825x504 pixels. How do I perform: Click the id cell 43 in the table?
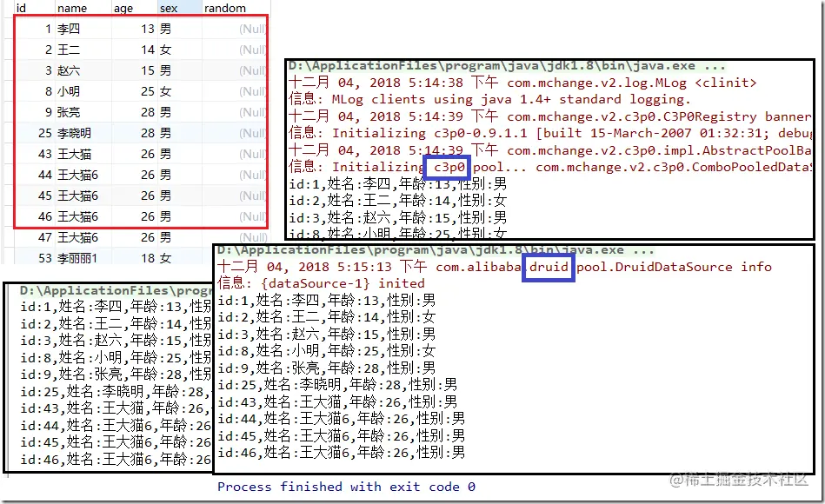44,154
